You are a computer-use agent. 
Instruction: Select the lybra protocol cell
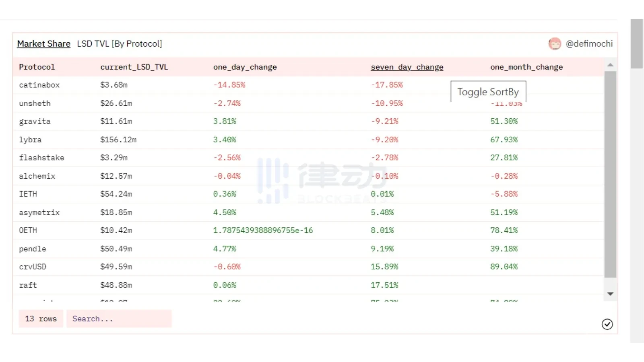(30, 140)
